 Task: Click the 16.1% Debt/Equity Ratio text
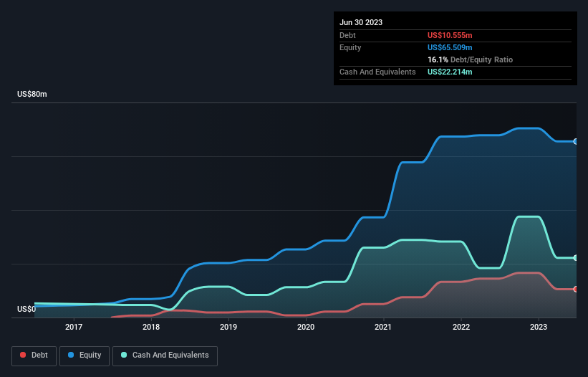[471, 59]
